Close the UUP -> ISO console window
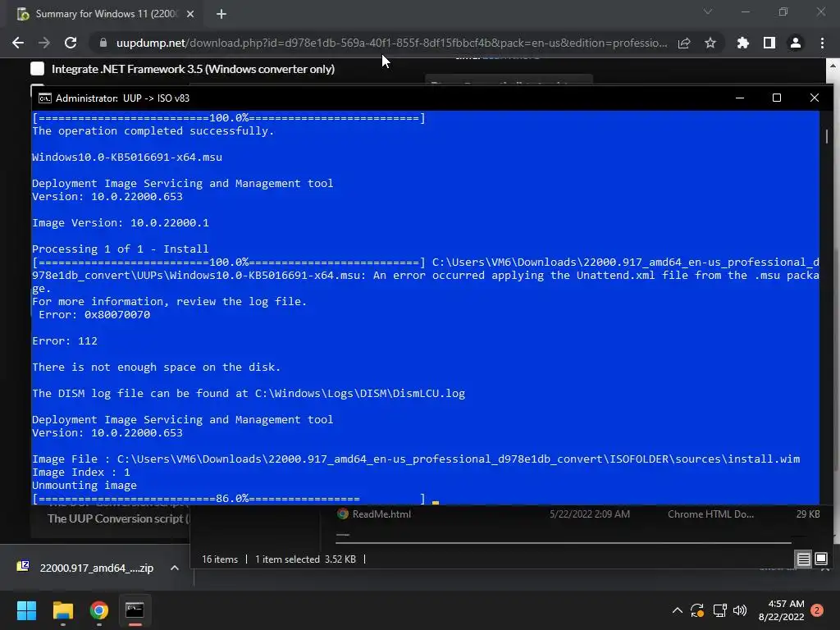This screenshot has height=630, width=840. (x=815, y=98)
